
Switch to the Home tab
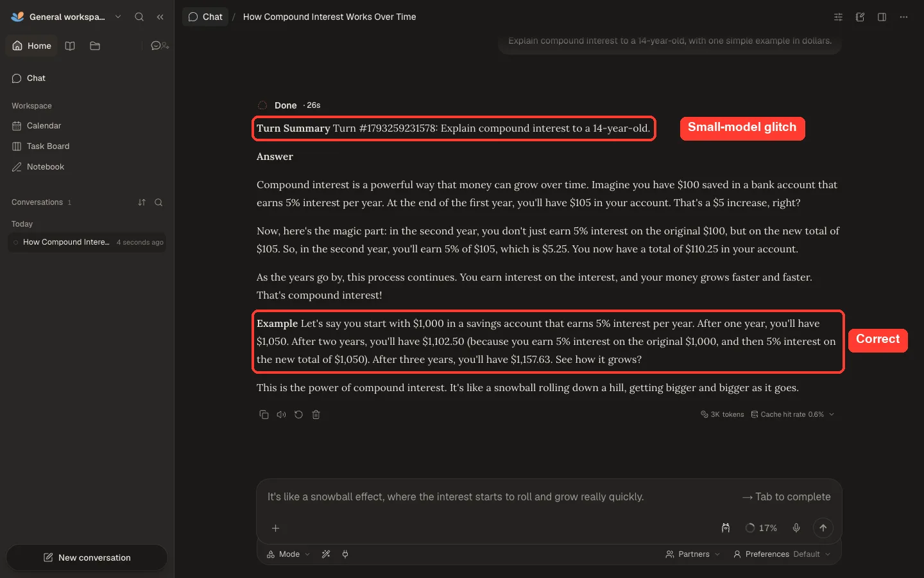pos(32,46)
